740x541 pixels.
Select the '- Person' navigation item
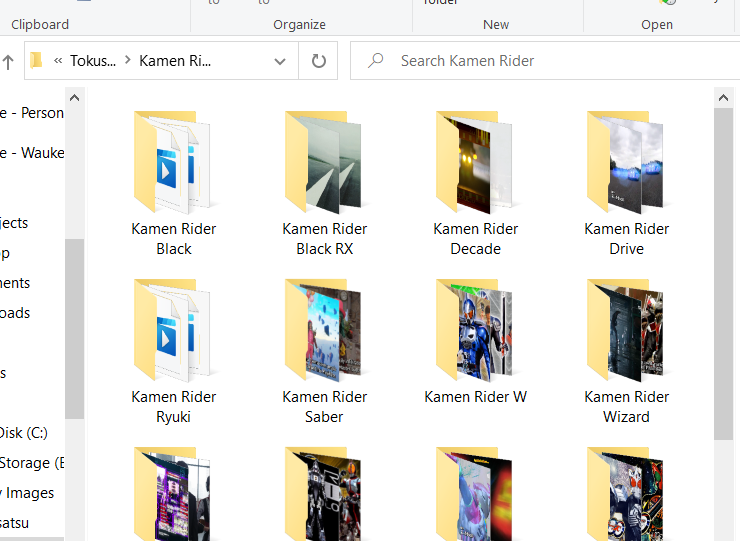tap(32, 113)
